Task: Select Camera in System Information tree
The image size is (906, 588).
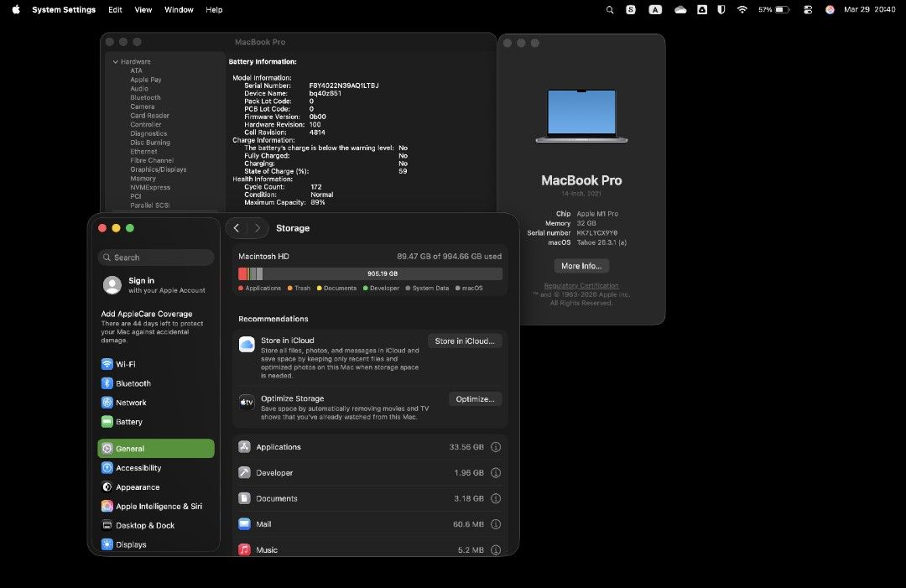Action: 142,107
